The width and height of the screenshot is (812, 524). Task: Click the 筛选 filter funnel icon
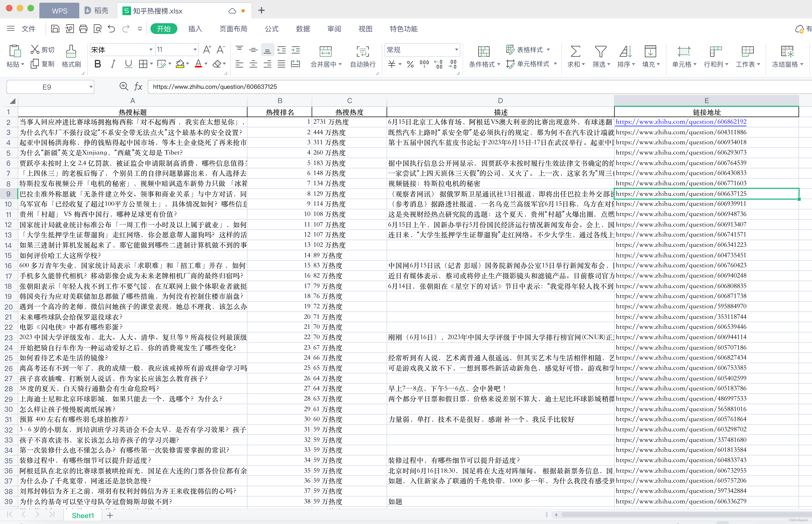tap(600, 51)
